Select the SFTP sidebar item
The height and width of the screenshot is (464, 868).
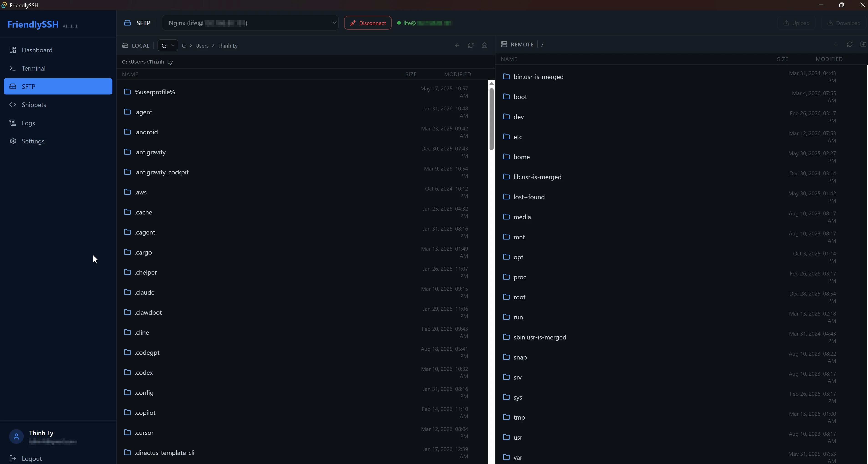point(58,86)
